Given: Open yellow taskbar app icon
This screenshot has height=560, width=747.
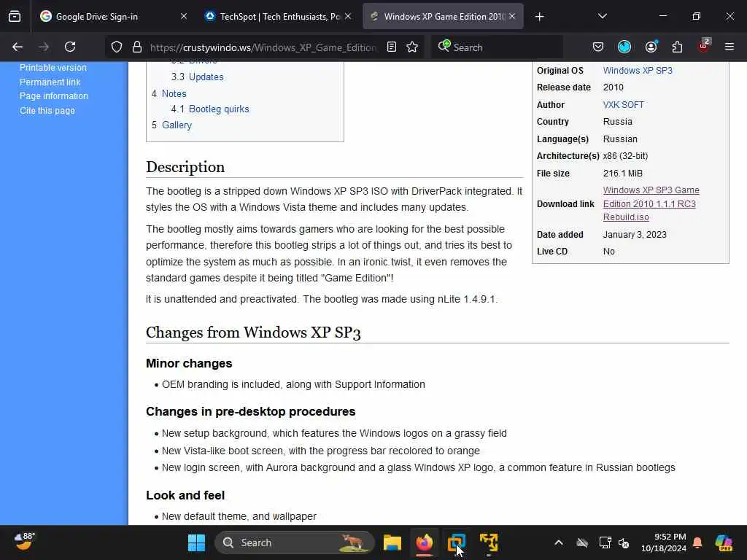Looking at the screenshot, I should (x=489, y=542).
